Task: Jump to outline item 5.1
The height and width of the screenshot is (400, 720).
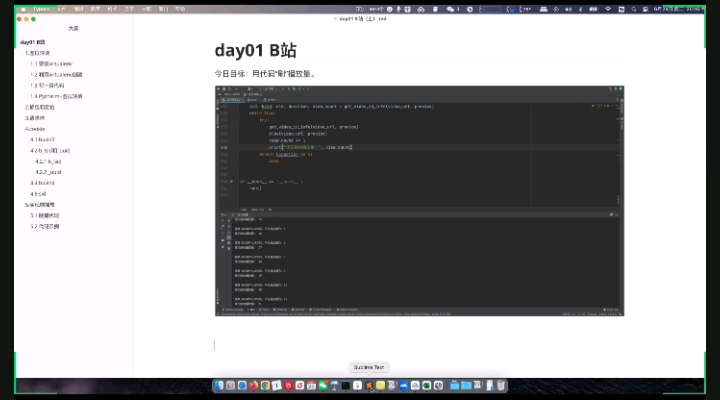Action: [45, 215]
